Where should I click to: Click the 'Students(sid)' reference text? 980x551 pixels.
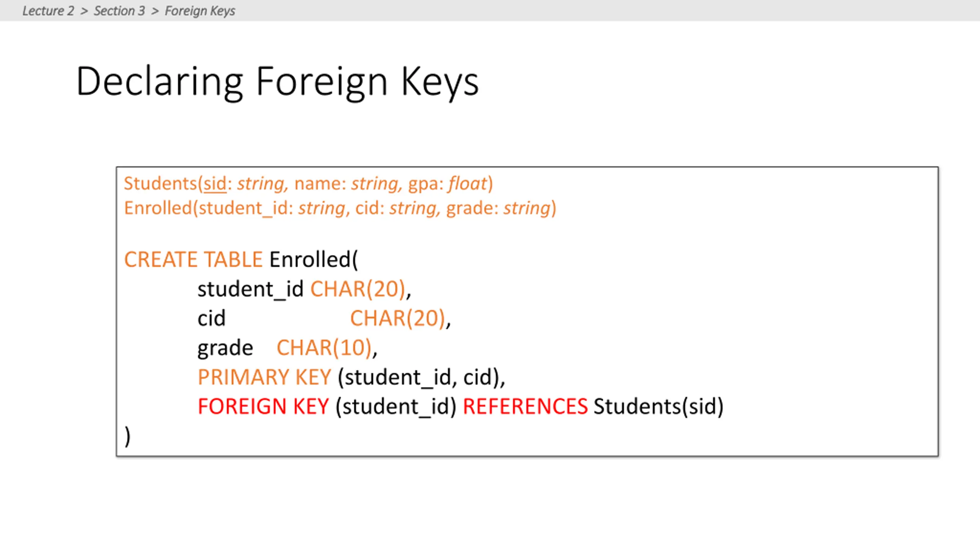[658, 406]
